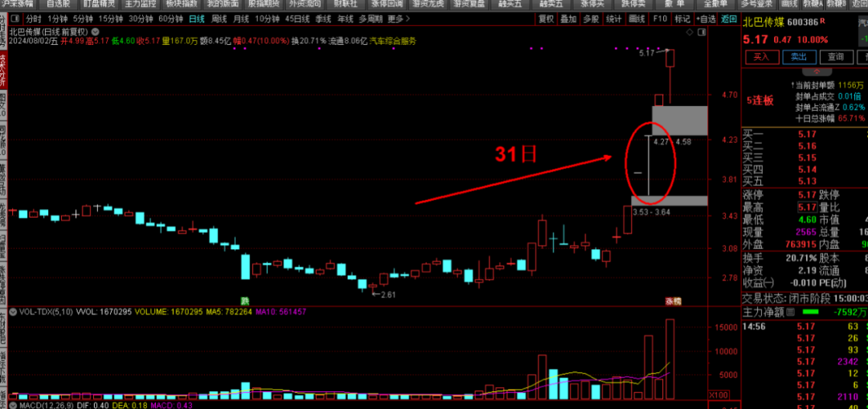Add stock via +自选 button
The width and height of the screenshot is (868, 409).
(x=705, y=18)
